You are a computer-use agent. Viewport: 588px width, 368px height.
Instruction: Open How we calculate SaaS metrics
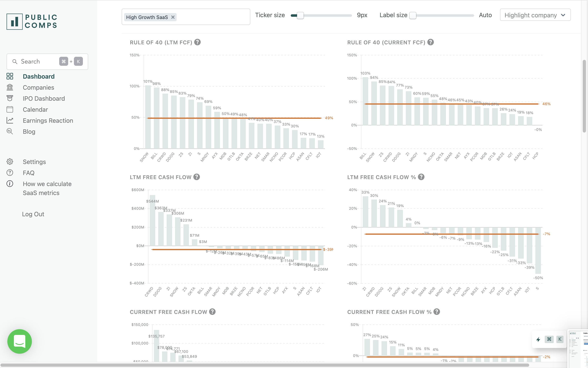click(47, 188)
